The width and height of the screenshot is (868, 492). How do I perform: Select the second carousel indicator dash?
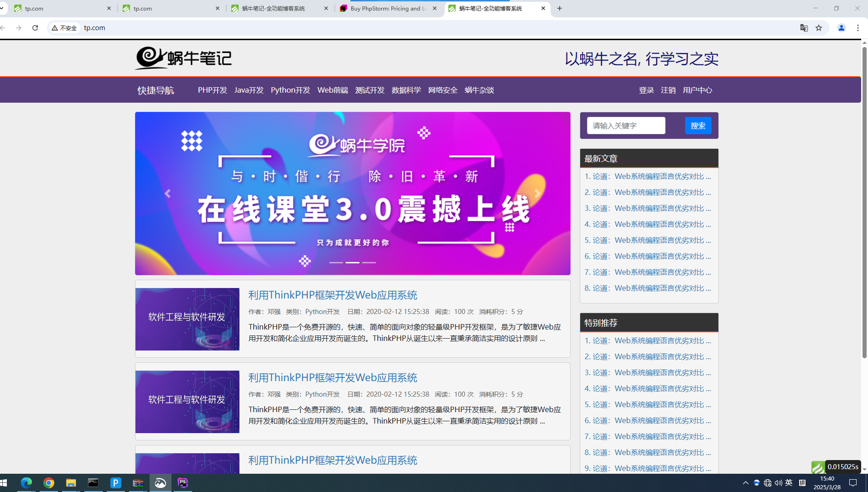[353, 262]
